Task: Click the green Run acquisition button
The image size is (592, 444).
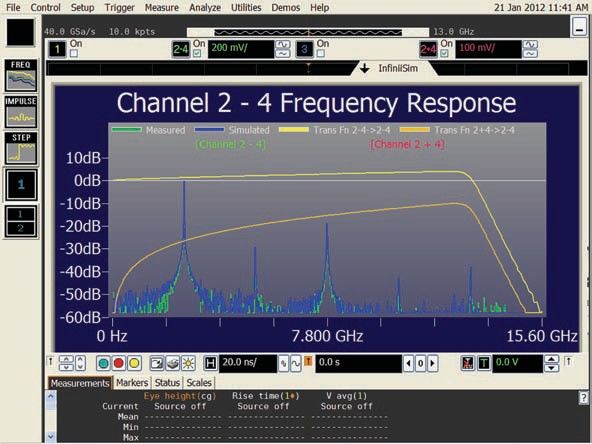Action: coord(103,363)
